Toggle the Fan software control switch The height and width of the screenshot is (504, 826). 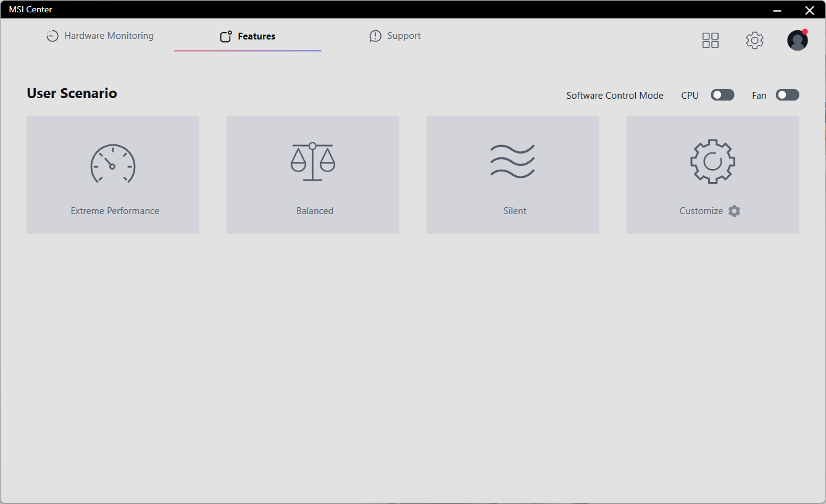(x=787, y=95)
